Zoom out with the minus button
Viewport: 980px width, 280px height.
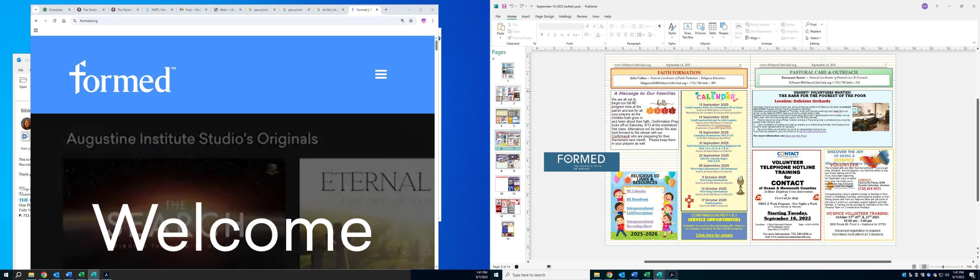(932, 267)
